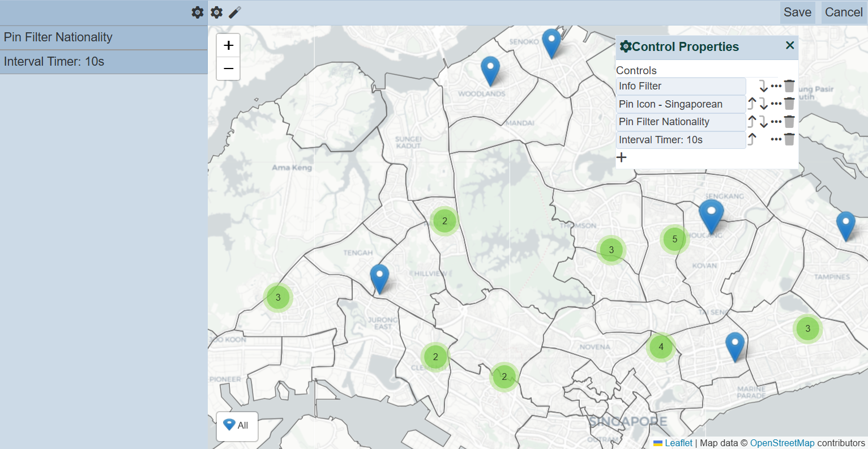The width and height of the screenshot is (868, 449).
Task: Open more options for Interval Timer control
Action: 776,139
